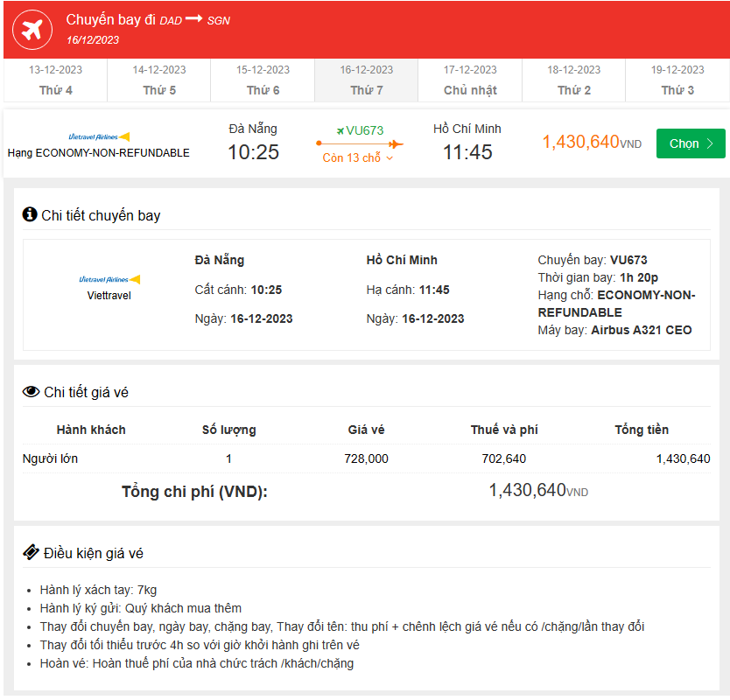
Task: Click the Viettravel logo in flight details
Action: (x=109, y=279)
